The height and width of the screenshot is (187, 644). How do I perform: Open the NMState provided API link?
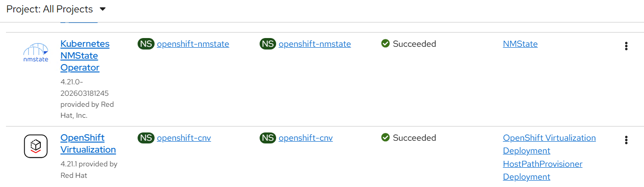(520, 44)
